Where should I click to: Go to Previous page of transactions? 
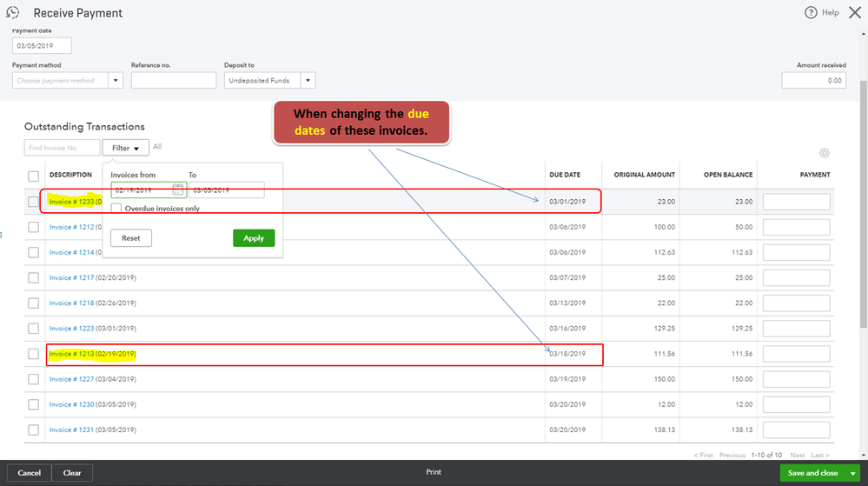[732, 455]
